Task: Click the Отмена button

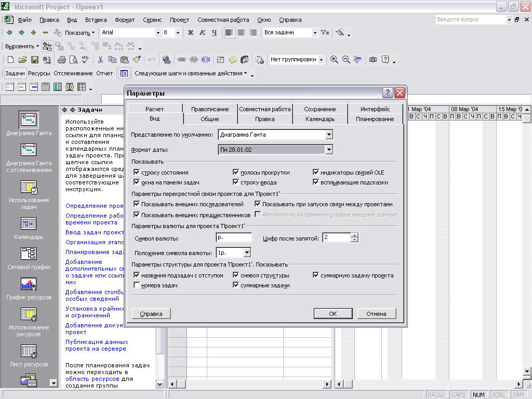Action: pyautogui.click(x=376, y=314)
